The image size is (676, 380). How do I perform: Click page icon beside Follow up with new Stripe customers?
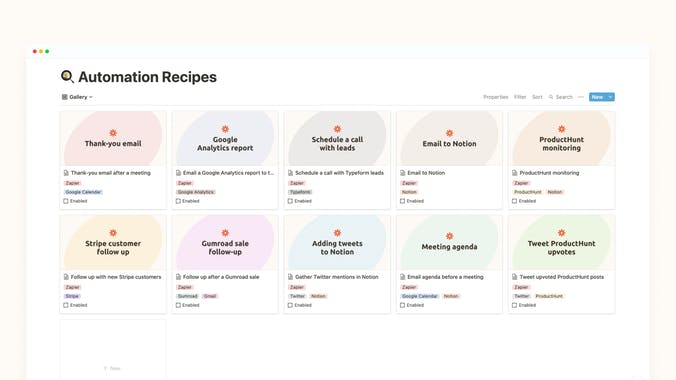[x=66, y=277]
